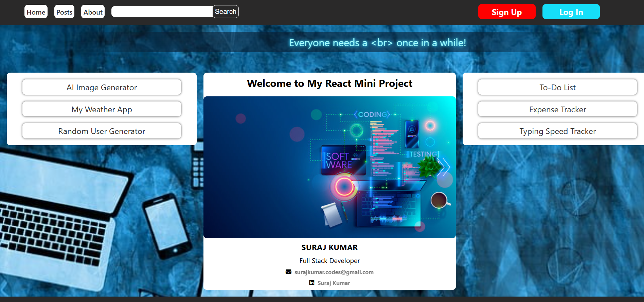Click the 'Everyone needs a <br>' quote

pyautogui.click(x=377, y=43)
